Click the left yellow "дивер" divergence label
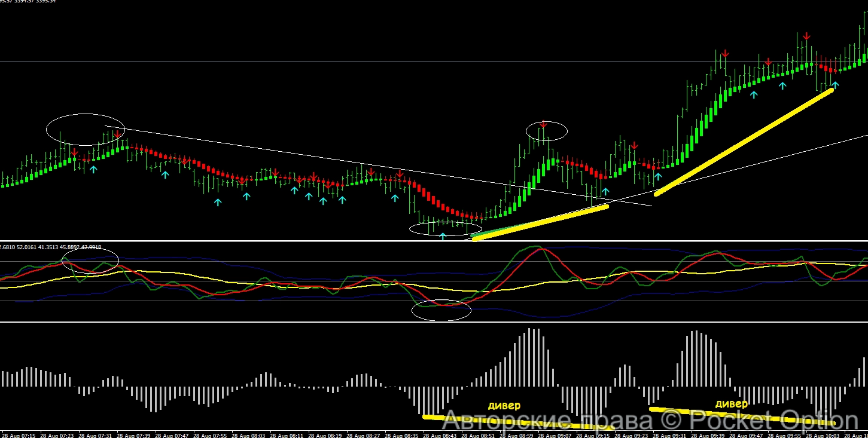The image size is (868, 438). (x=504, y=405)
